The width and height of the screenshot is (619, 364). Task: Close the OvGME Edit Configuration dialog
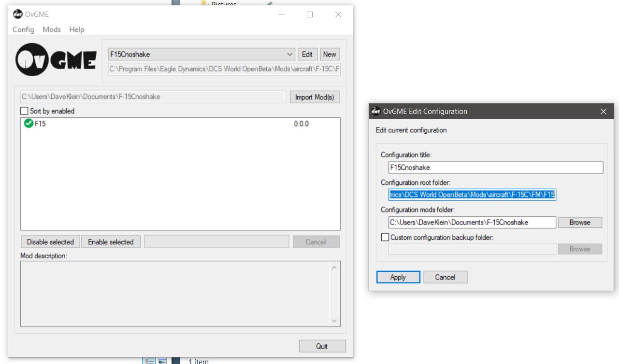pyautogui.click(x=603, y=112)
